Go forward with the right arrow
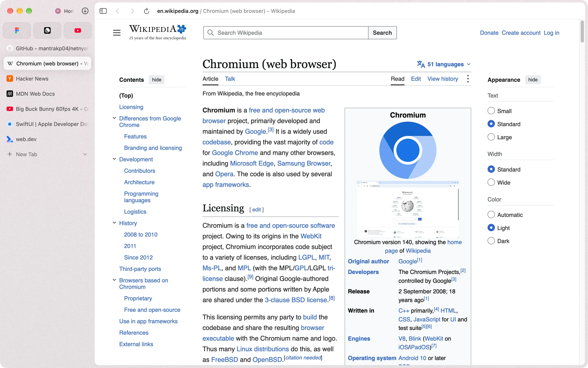The width and height of the screenshot is (588, 368). (x=133, y=11)
